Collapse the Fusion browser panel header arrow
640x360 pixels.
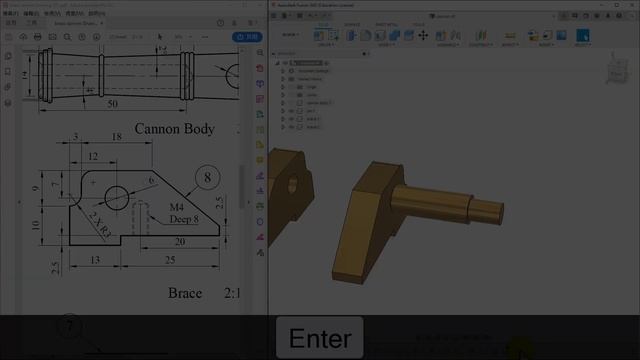pyautogui.click(x=274, y=53)
